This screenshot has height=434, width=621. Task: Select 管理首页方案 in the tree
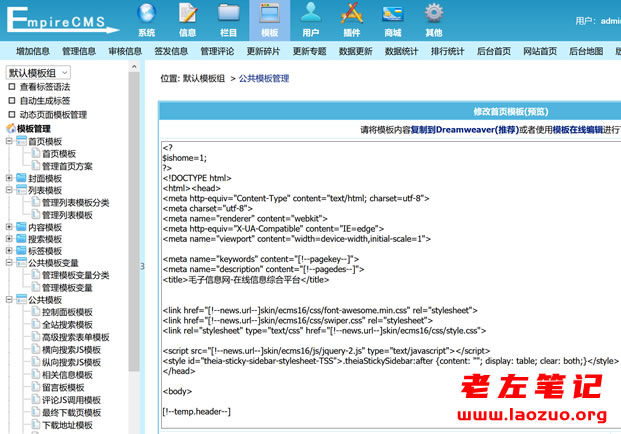pos(67,166)
